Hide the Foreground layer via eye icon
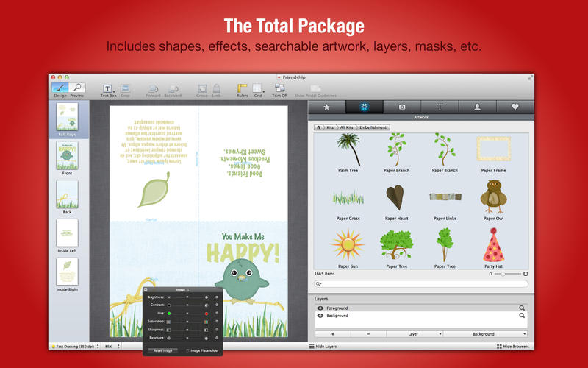This screenshot has height=368, width=588. 320,308
